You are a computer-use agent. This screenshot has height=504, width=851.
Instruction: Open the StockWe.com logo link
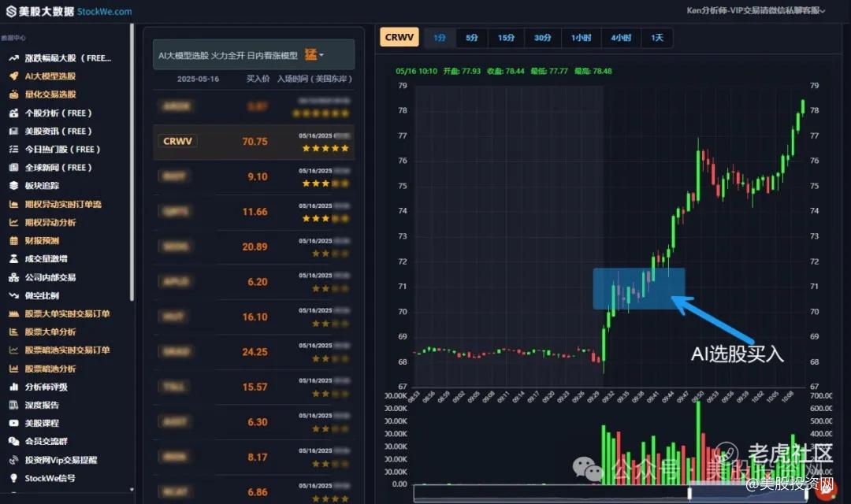(x=69, y=11)
